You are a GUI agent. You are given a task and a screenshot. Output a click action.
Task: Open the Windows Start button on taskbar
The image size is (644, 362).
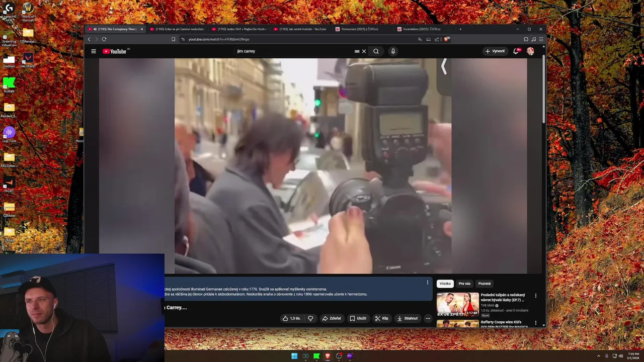tap(294, 356)
